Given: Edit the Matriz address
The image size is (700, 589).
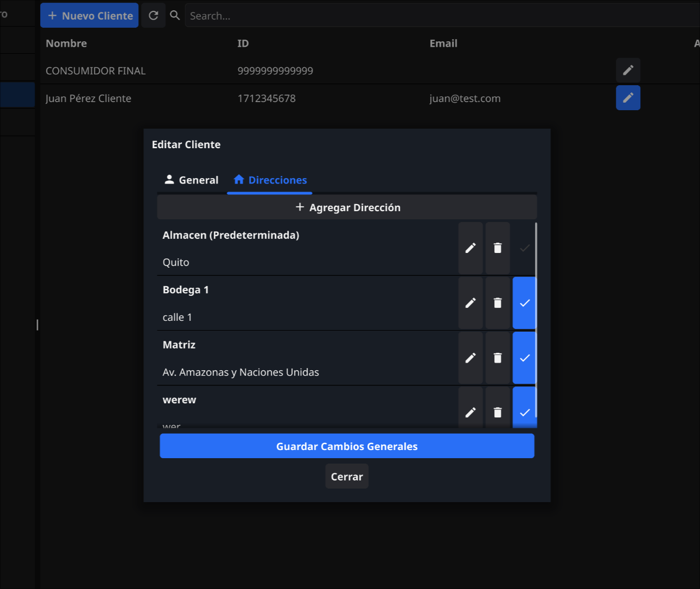Looking at the screenshot, I should pyautogui.click(x=470, y=358).
